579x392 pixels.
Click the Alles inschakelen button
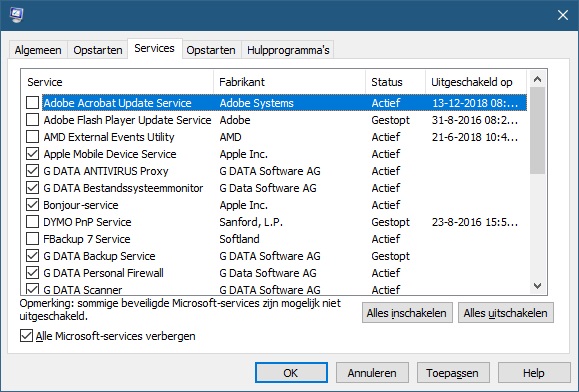(x=407, y=313)
